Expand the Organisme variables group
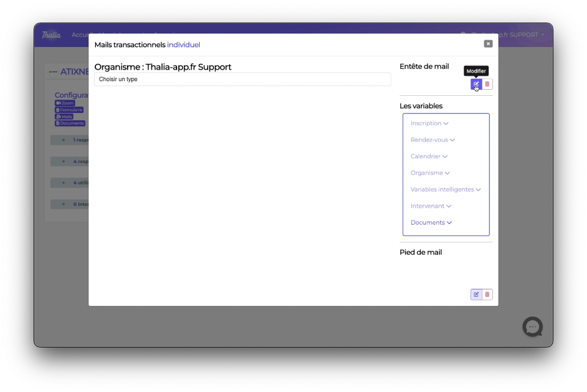 click(430, 173)
